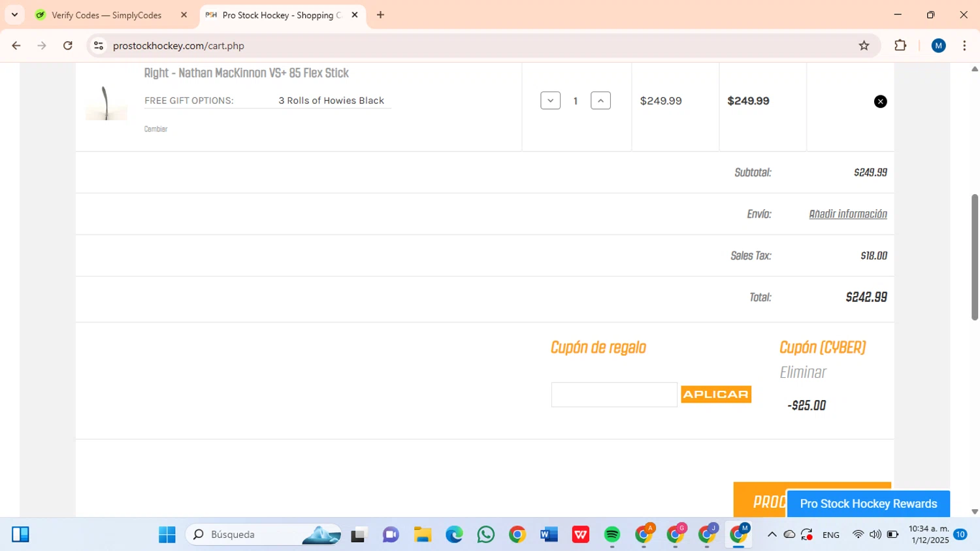980x551 pixels.
Task: Show hidden system tray icons
Action: coord(772,535)
